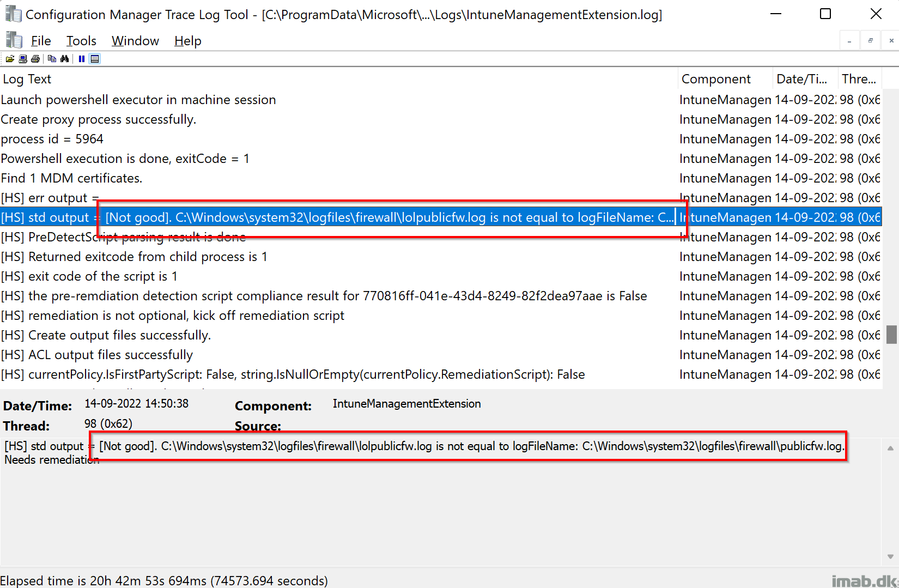Click the document icon beside the File menu
The width and height of the screenshot is (899, 588).
pos(14,40)
